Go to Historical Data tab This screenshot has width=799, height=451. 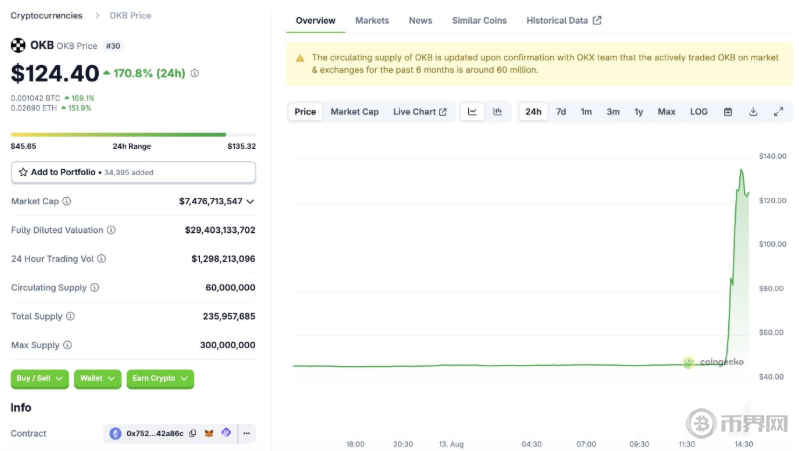pos(564,21)
